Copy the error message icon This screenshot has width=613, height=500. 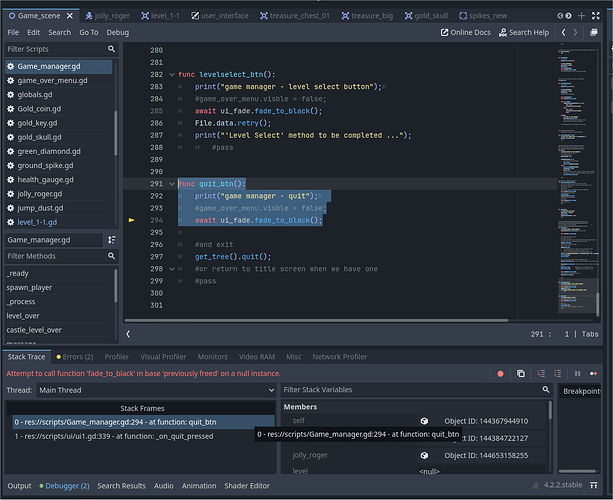[521, 374]
